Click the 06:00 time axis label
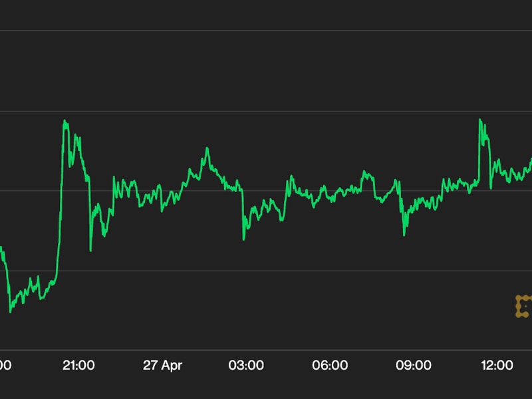 click(330, 365)
